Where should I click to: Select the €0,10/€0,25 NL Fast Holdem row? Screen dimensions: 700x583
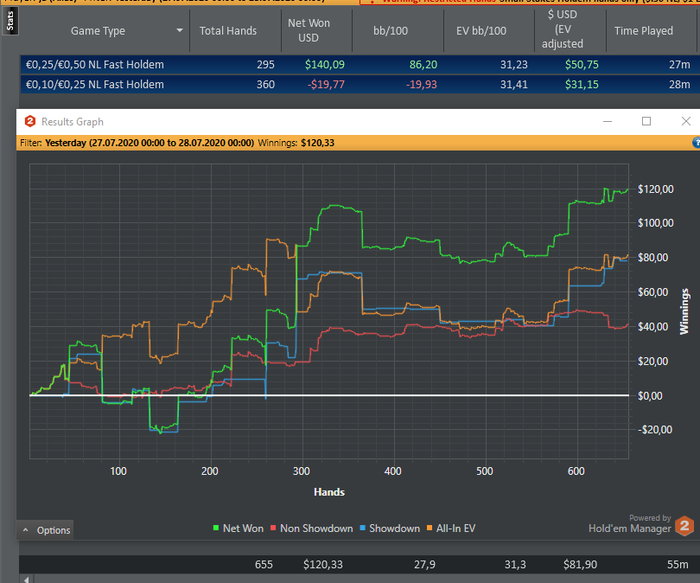click(x=96, y=84)
